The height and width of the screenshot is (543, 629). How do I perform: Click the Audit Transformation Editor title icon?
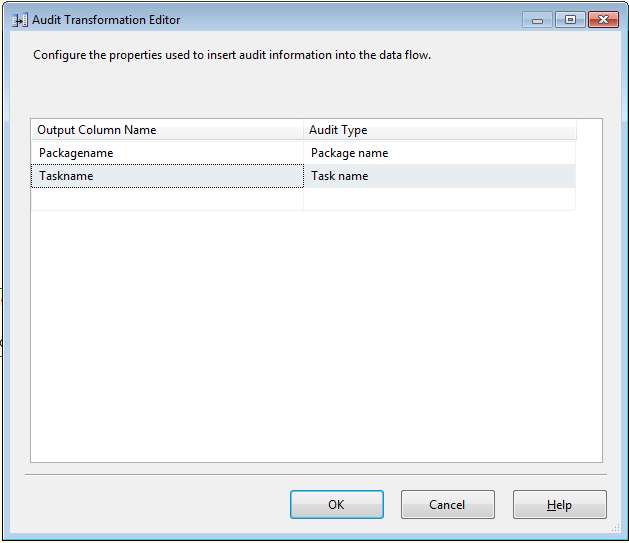[18, 19]
